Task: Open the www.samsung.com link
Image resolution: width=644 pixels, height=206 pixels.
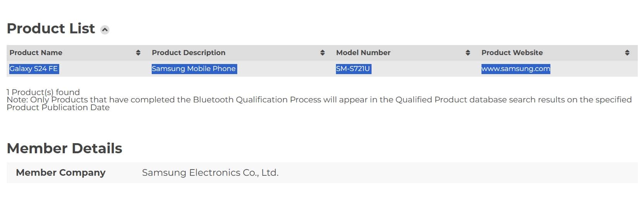Action: pos(516,69)
